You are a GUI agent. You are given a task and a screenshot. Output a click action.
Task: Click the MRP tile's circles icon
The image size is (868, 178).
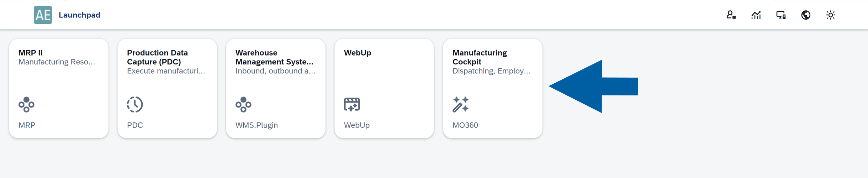(27, 104)
